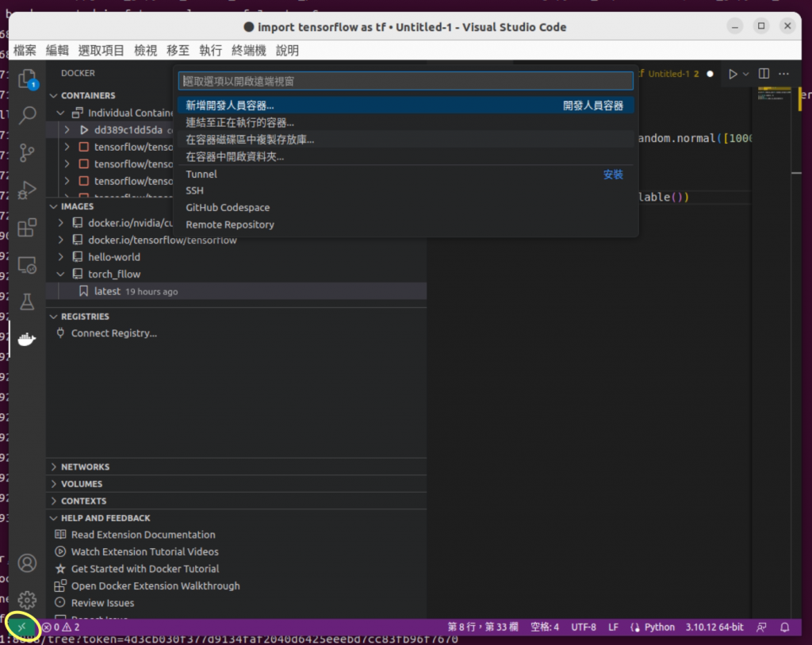Open the 執行 menu
812x645 pixels.
click(211, 50)
